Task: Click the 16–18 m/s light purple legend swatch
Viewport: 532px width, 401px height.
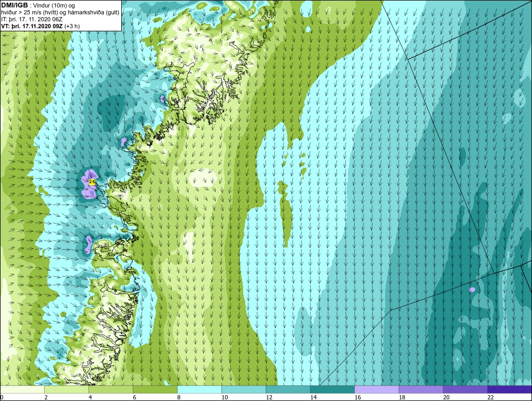Action: click(x=377, y=389)
